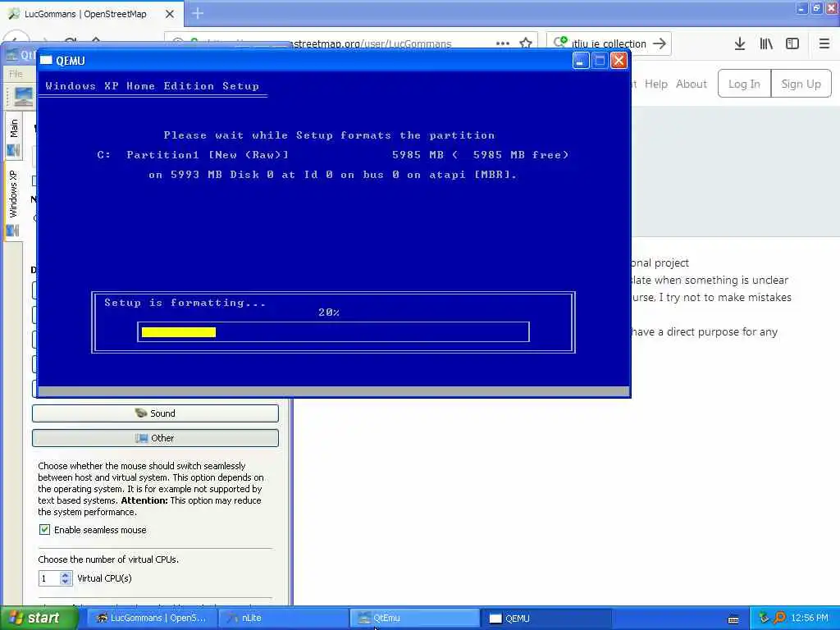Click 'Choose the number of virtual CPUs.' text
Image resolution: width=840 pixels, height=630 pixels.
tap(108, 559)
